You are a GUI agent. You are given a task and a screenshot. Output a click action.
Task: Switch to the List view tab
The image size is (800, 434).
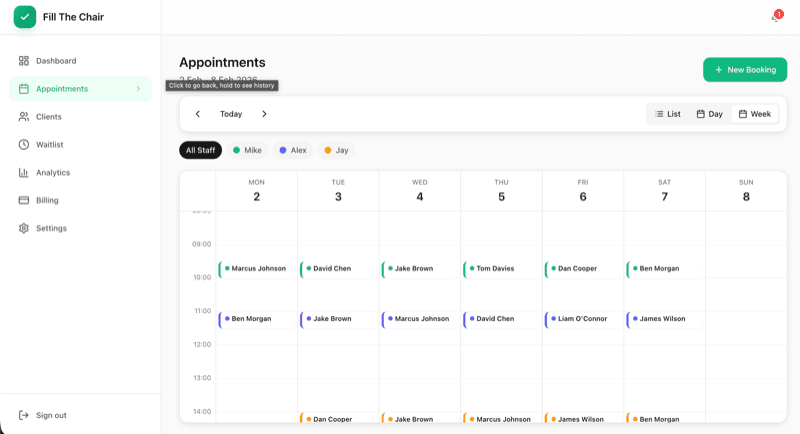pos(667,114)
